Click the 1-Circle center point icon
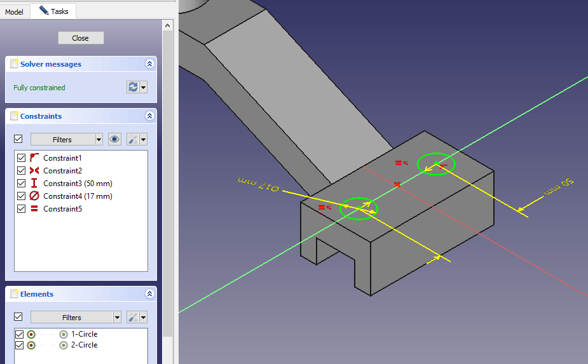588x364 pixels. pos(64,334)
